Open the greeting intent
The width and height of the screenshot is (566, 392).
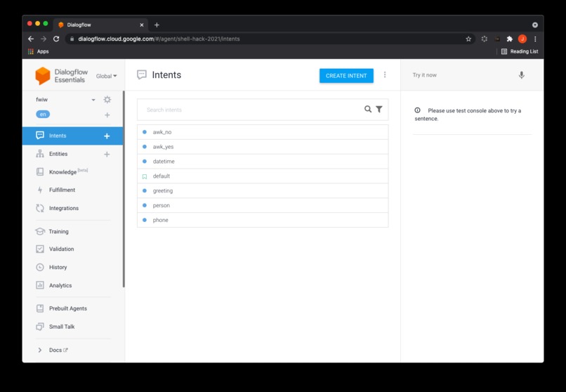point(263,190)
